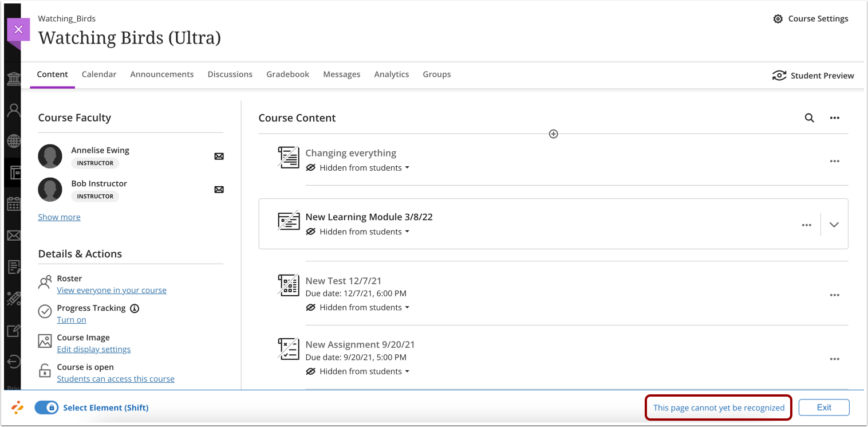This screenshot has width=868, height=427.
Task: Click Turn on under Progress Tracking
Action: pyautogui.click(x=72, y=320)
